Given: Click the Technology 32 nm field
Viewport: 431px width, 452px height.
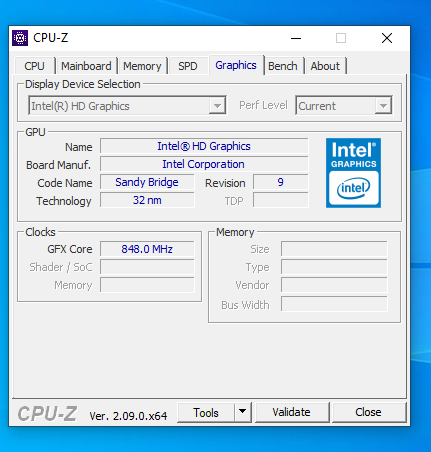Looking at the screenshot, I should [x=147, y=200].
